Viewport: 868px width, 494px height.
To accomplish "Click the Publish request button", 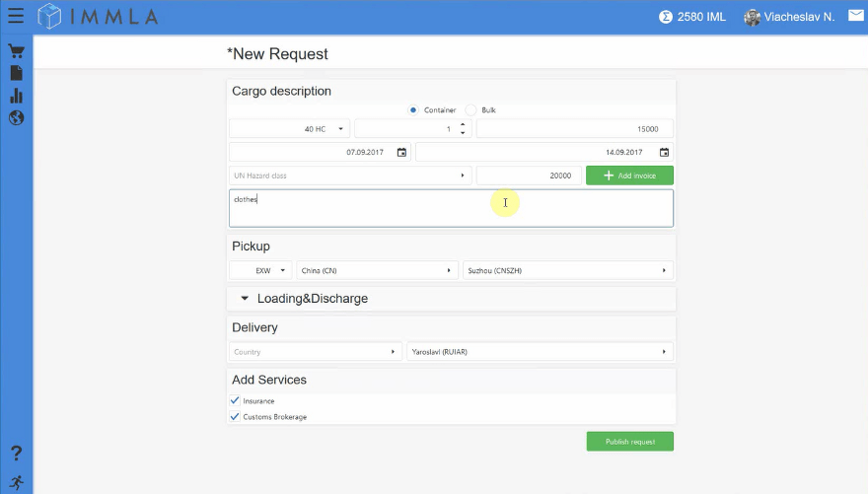I will click(630, 442).
